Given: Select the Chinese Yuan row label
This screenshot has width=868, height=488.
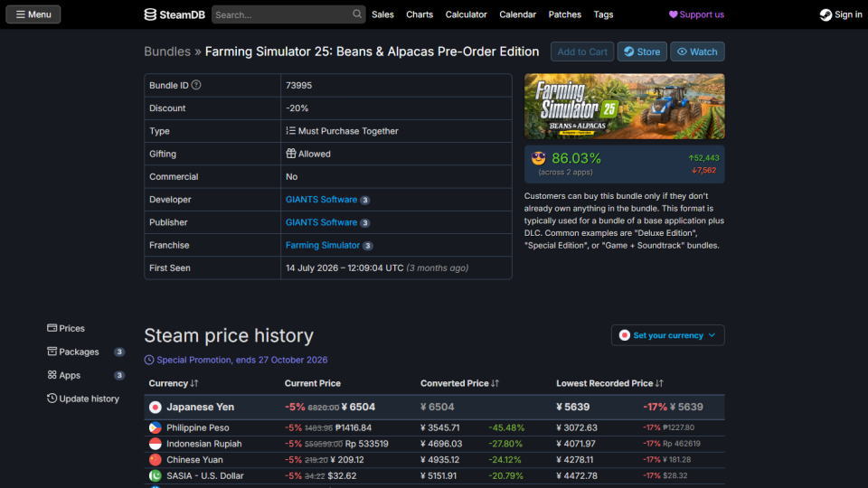Looking at the screenshot, I should [194, 460].
